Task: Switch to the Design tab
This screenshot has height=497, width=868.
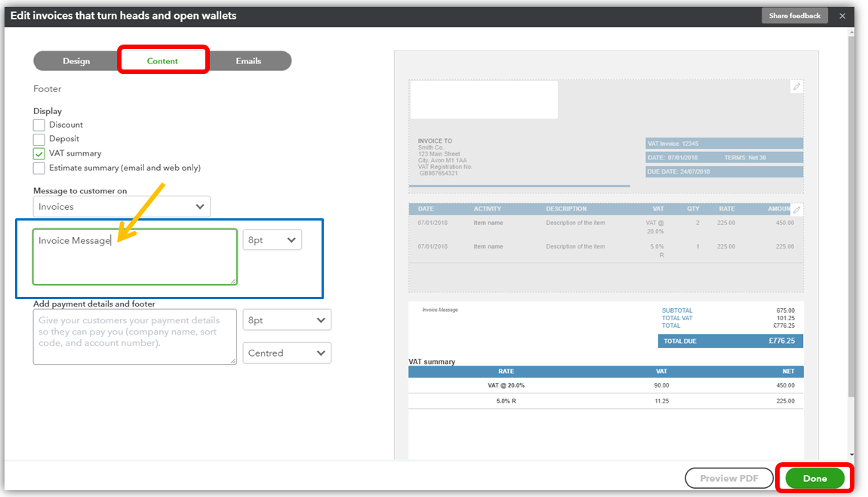Action: click(x=76, y=60)
